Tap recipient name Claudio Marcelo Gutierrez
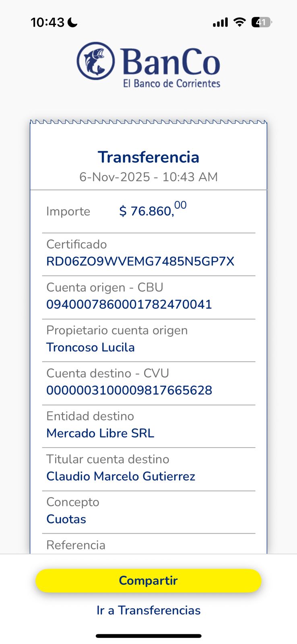 (121, 476)
